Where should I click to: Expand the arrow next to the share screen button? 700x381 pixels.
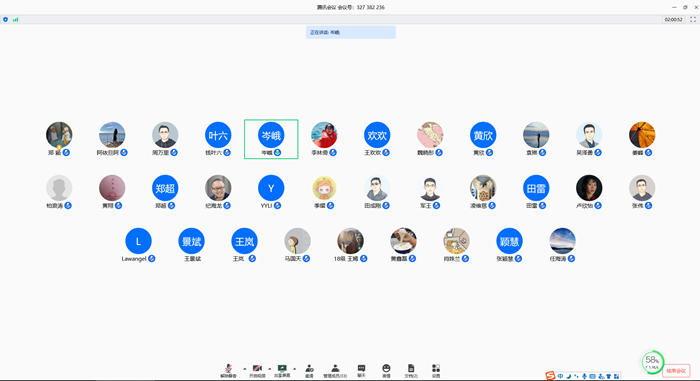[x=294, y=368]
